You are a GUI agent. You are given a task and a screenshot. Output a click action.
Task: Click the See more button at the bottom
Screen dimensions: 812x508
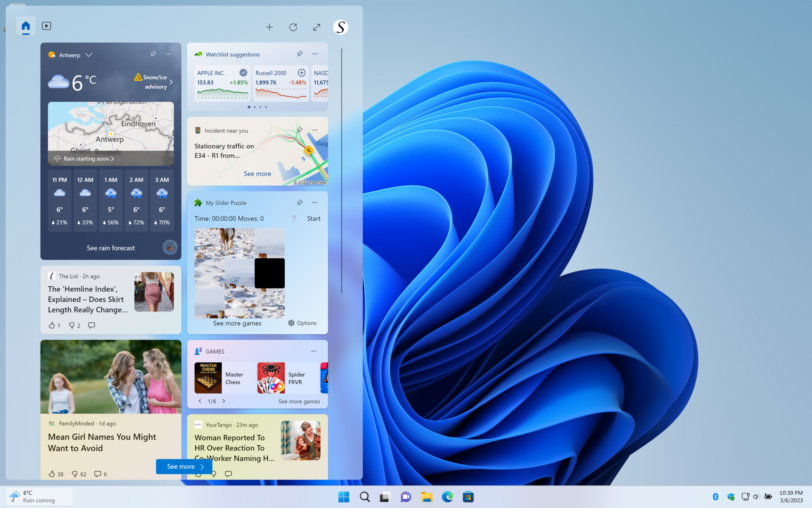[184, 466]
